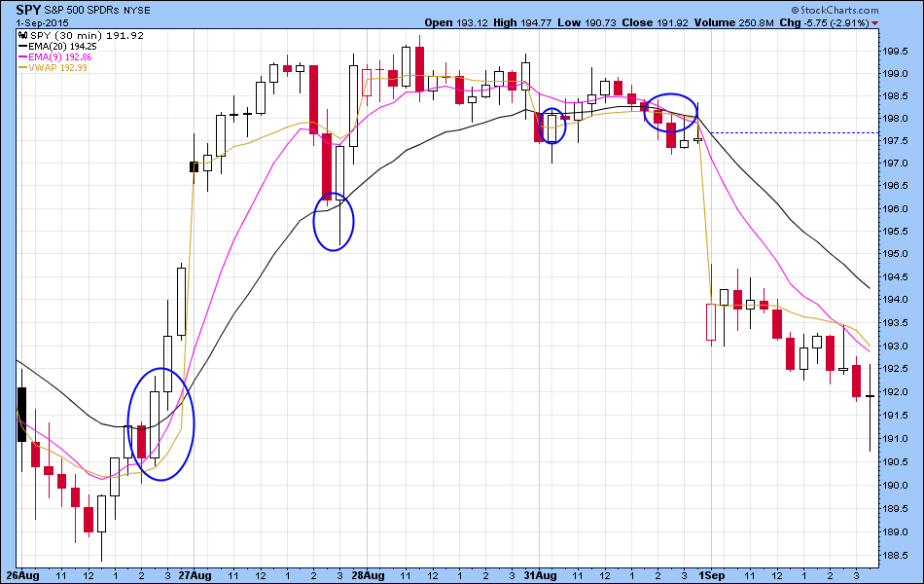Screen dimensions: 924x584
Task: Click the candlestick icon beside SPY (30 min)
Action: (23, 35)
